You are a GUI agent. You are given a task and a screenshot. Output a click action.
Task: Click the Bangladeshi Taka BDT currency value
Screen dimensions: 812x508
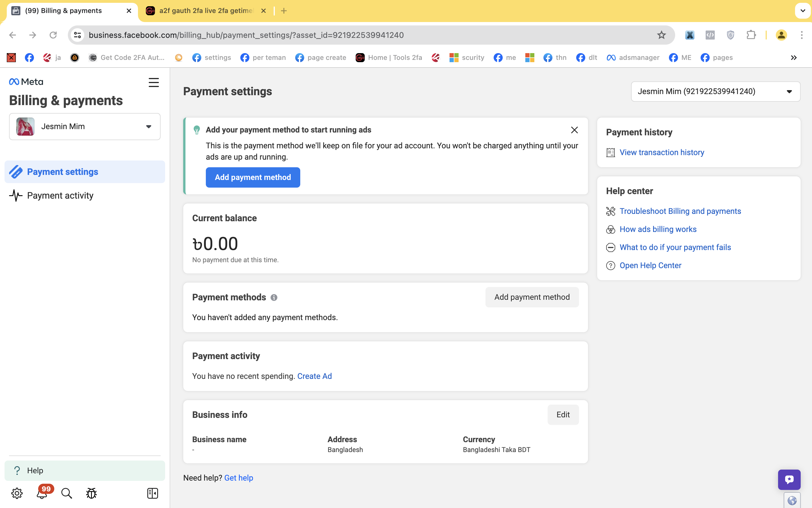[x=496, y=450]
